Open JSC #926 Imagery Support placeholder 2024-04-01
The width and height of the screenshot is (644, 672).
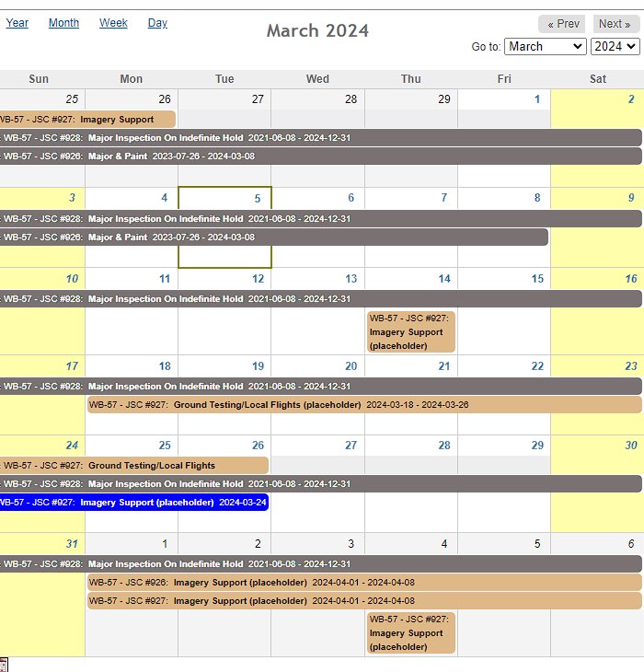(364, 583)
